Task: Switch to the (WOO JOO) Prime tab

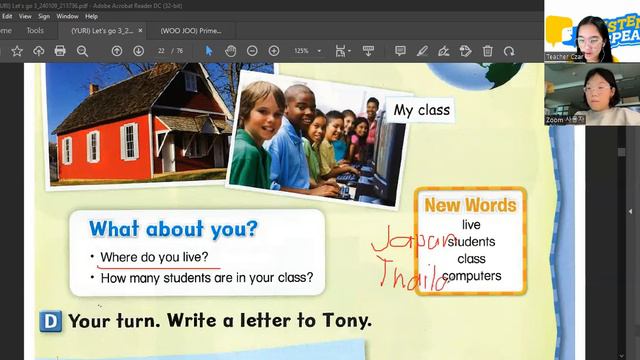Action: tap(191, 31)
